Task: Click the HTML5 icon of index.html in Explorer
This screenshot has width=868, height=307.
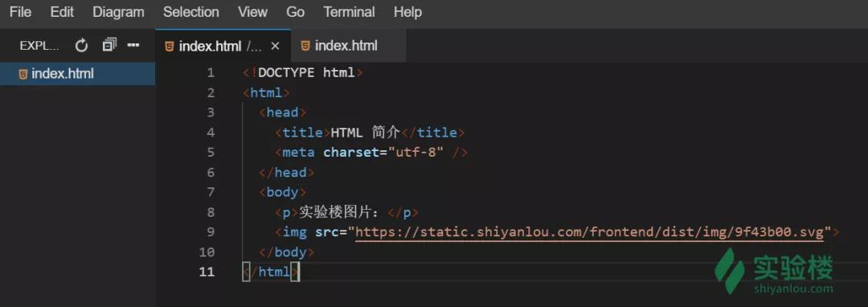Action: click(x=23, y=74)
